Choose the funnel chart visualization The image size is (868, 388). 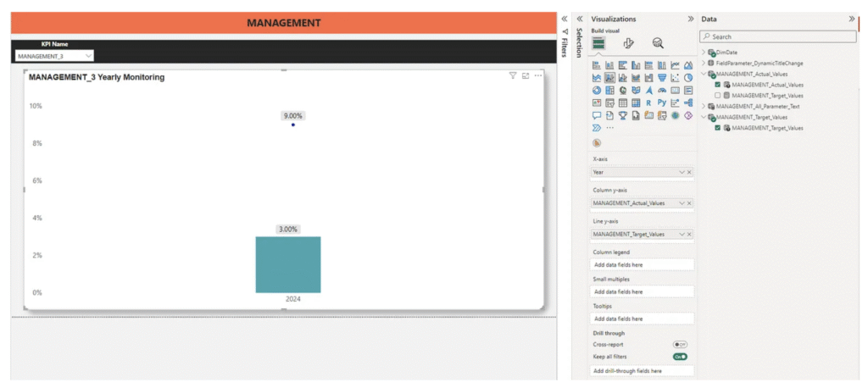(x=662, y=77)
